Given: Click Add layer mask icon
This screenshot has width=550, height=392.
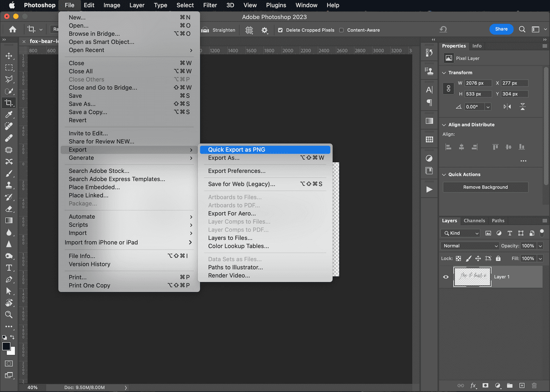Looking at the screenshot, I should pos(485,386).
